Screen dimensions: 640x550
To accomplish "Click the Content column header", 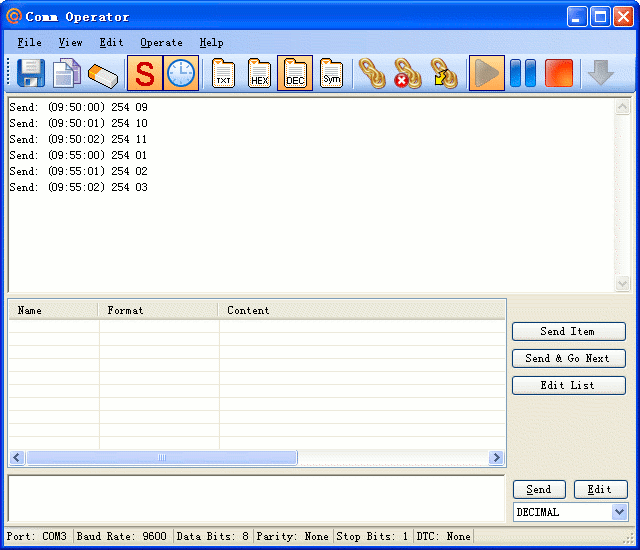I will pos(362,310).
